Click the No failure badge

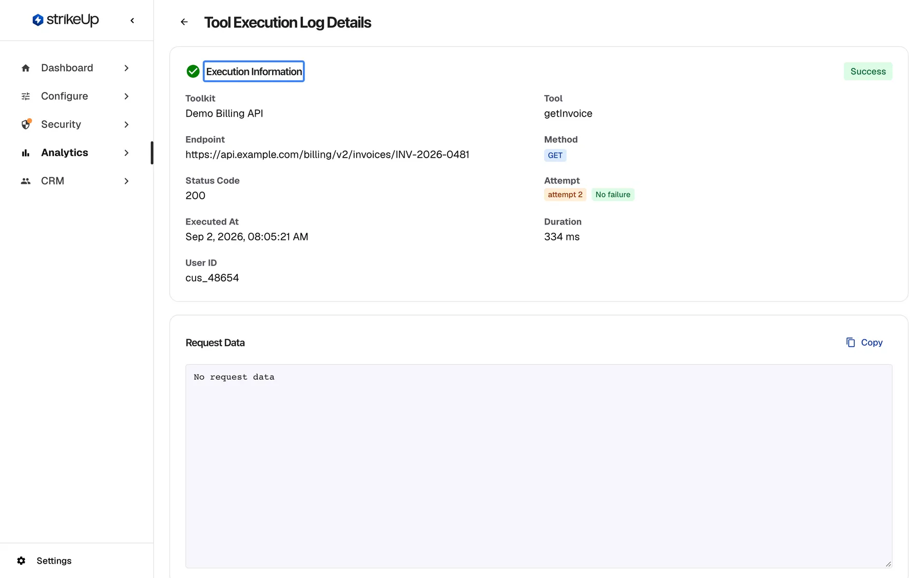pos(613,195)
